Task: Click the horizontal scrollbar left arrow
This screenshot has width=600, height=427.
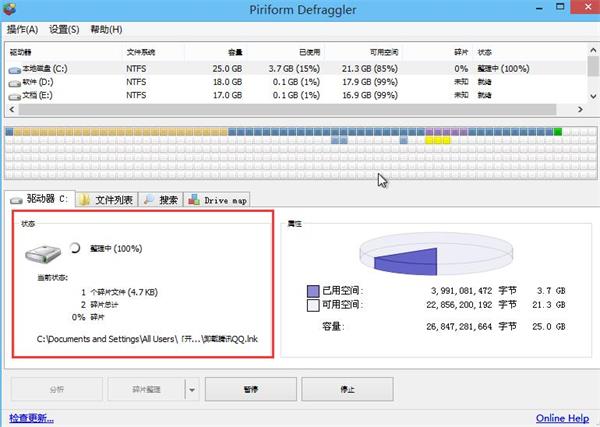Action: click(x=12, y=109)
